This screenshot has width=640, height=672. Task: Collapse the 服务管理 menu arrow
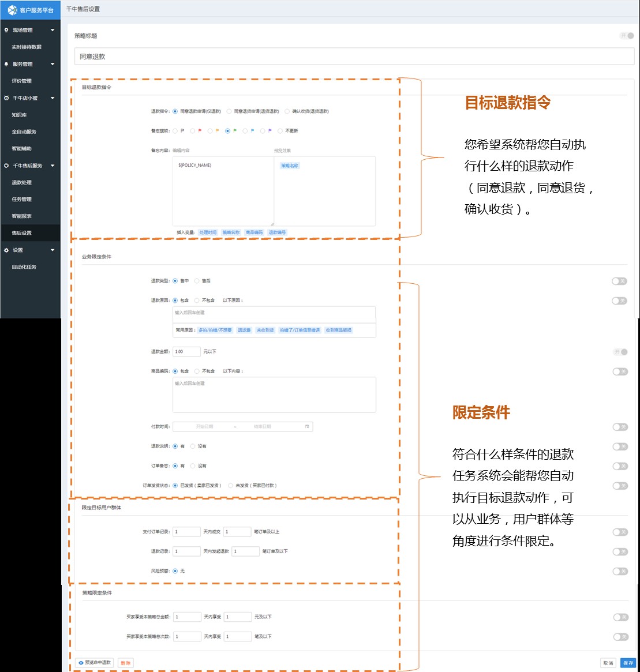tap(53, 64)
